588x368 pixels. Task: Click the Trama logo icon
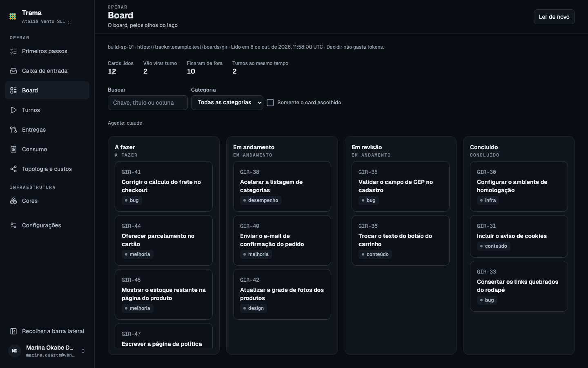[x=13, y=16]
